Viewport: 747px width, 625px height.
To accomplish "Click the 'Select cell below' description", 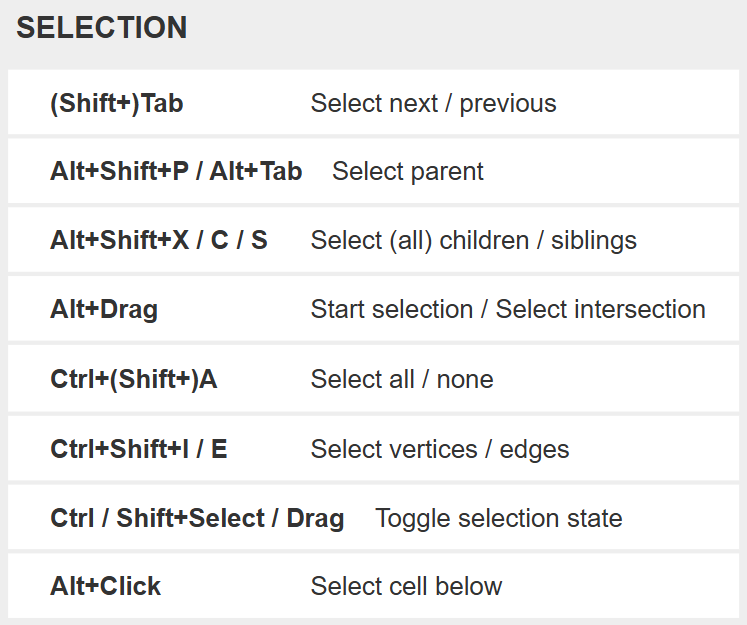I will 406,586.
